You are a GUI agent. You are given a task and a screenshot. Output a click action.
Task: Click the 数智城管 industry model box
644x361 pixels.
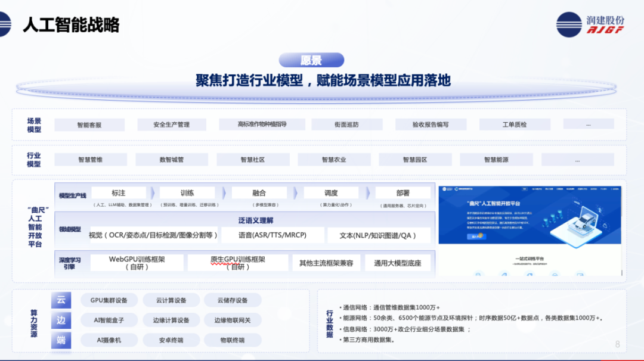click(x=172, y=160)
